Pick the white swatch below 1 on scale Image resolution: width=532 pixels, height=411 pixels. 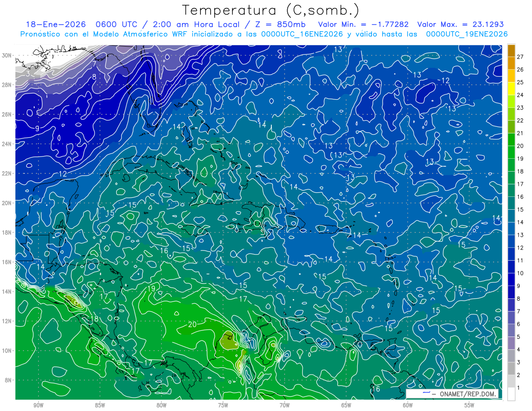coord(511,394)
